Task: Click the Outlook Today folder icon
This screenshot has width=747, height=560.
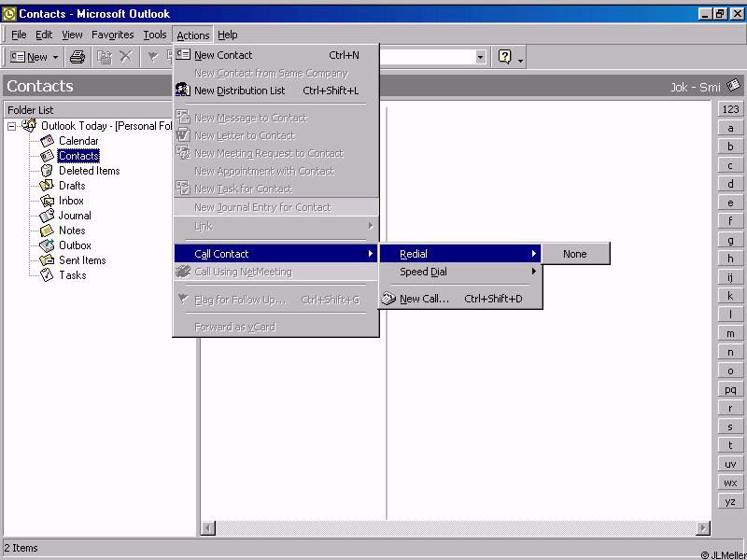Action: pyautogui.click(x=29, y=126)
